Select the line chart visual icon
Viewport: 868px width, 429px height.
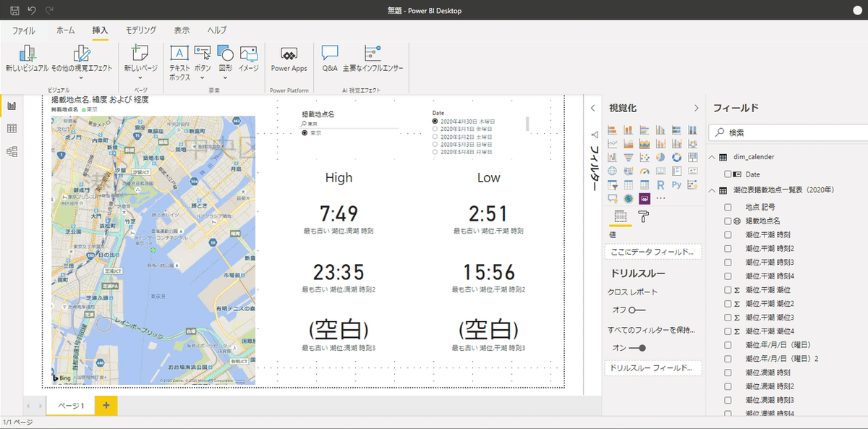point(613,143)
